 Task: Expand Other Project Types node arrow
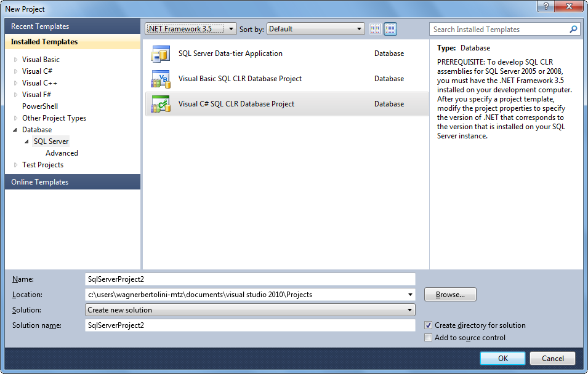15,118
